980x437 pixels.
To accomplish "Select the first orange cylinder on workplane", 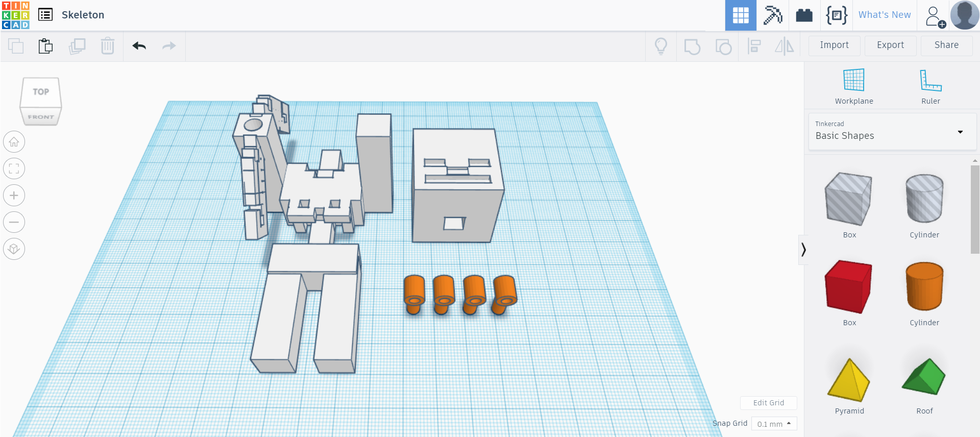I will (414, 295).
